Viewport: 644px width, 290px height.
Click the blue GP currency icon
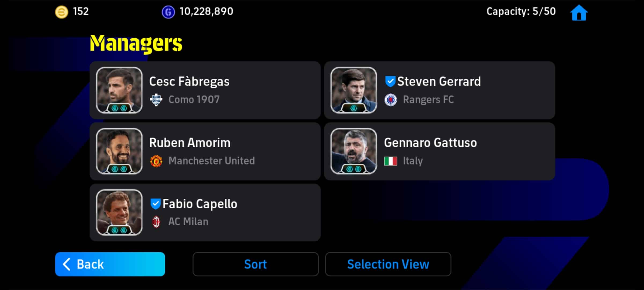click(x=168, y=12)
